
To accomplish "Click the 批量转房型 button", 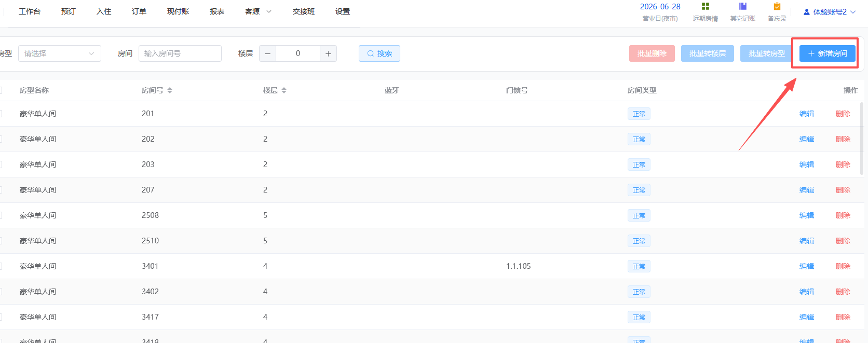I will 767,53.
